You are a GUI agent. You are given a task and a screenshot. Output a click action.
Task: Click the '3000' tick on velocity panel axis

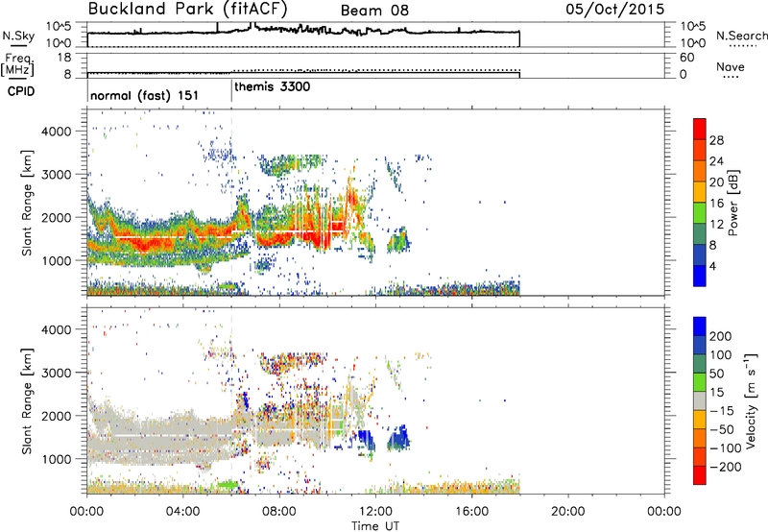(57, 373)
